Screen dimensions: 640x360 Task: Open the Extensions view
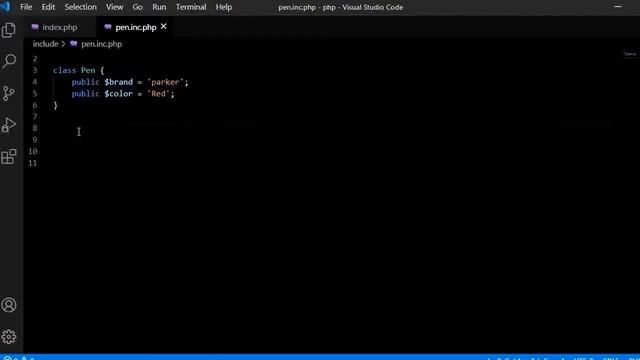click(x=9, y=157)
